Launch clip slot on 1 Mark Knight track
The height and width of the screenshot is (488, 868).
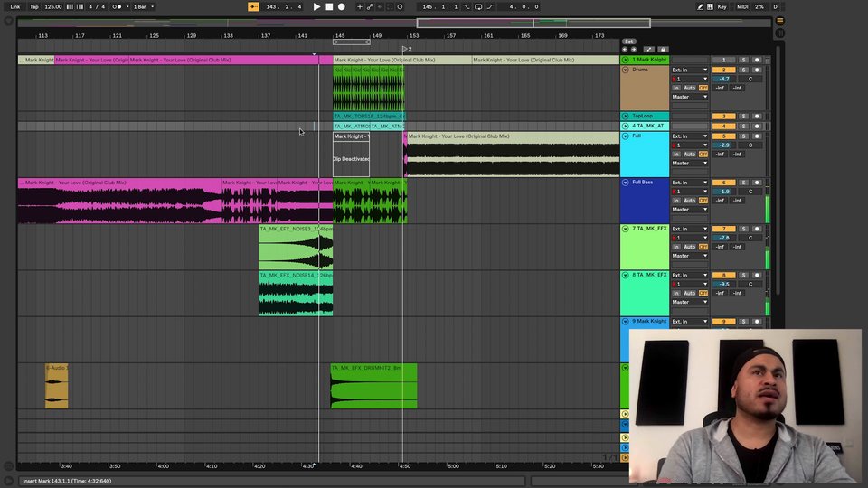(x=625, y=60)
